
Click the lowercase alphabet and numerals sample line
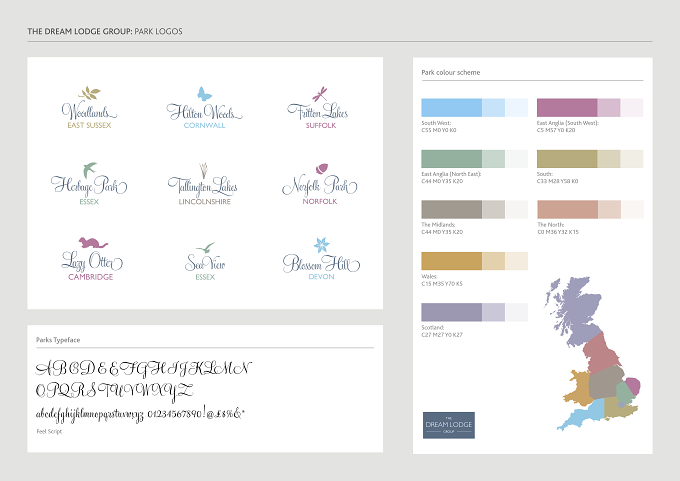[140, 413]
